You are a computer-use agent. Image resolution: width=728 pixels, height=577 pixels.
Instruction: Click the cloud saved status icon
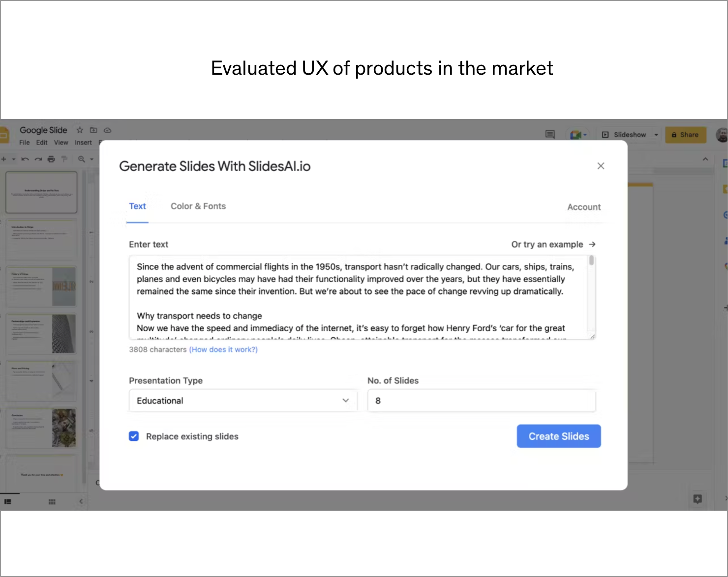[108, 130]
